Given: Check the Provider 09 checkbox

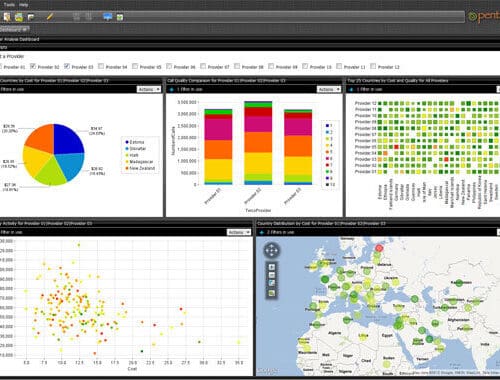Looking at the screenshot, I should click(271, 66).
